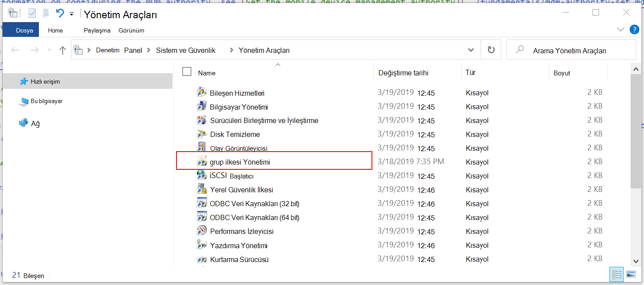Go up one folder level arrow
Image resolution: width=644 pixels, height=285 pixels.
point(63,50)
